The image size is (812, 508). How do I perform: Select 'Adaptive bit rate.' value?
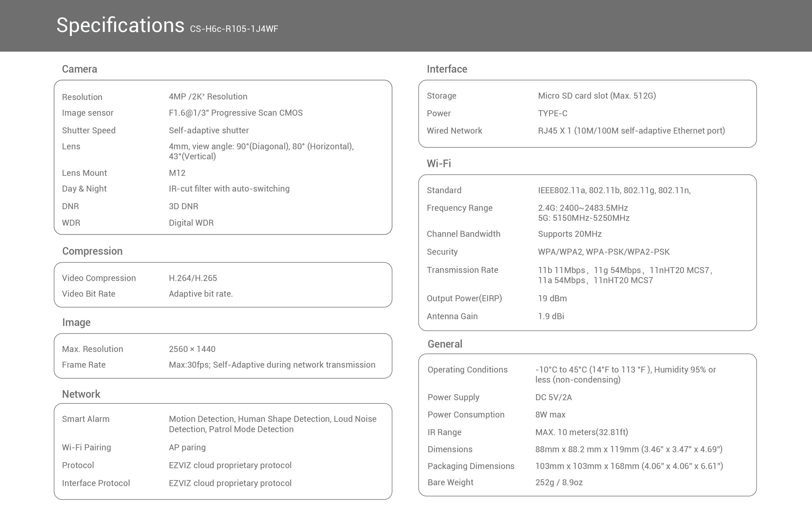201,294
